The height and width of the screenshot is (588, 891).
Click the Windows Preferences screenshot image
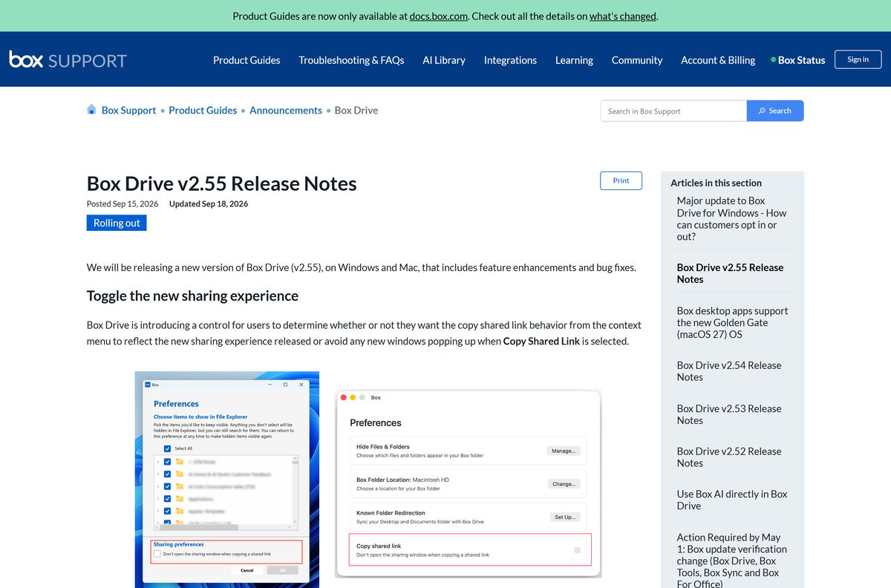coord(227,480)
